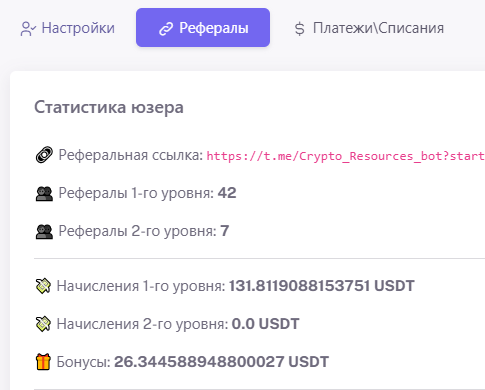Click the 26.344588948800027 USDT bonus value
485x390 pixels.
pyautogui.click(x=221, y=362)
